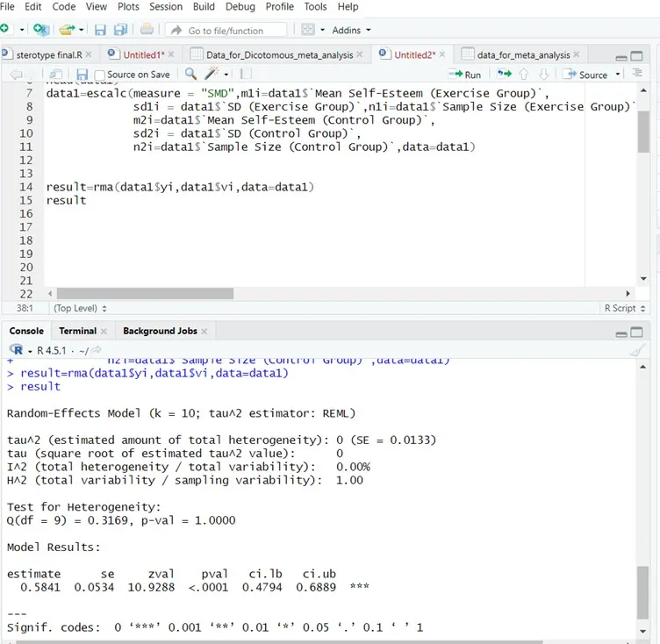Go to previous section up arrow

[524, 75]
